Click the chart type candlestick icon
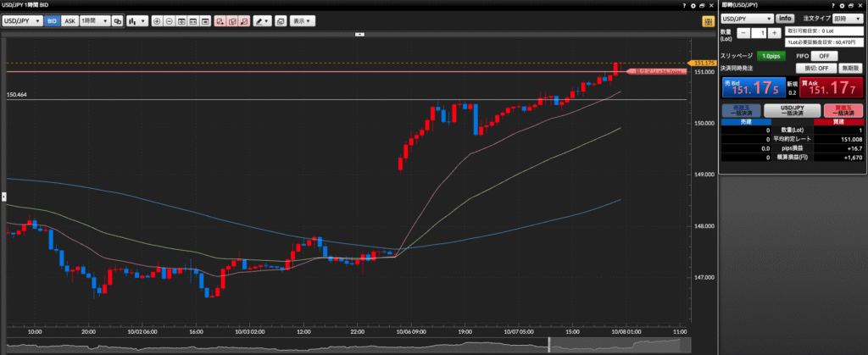The image size is (868, 355). [x=136, y=20]
